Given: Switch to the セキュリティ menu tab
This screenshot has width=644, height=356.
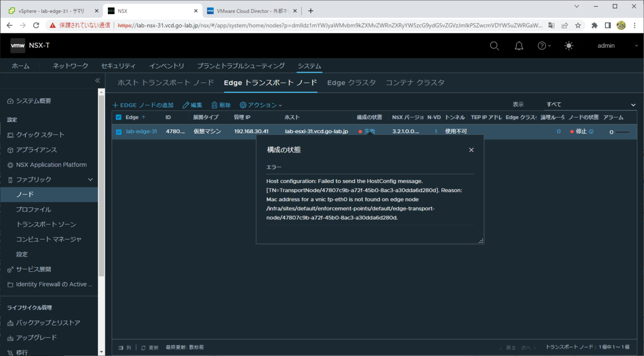Looking at the screenshot, I should coord(119,66).
